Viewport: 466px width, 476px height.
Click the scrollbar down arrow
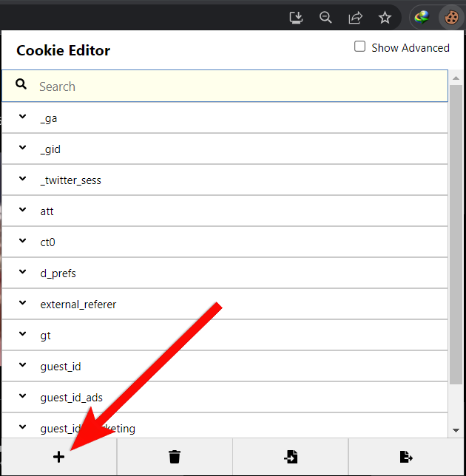(x=456, y=430)
